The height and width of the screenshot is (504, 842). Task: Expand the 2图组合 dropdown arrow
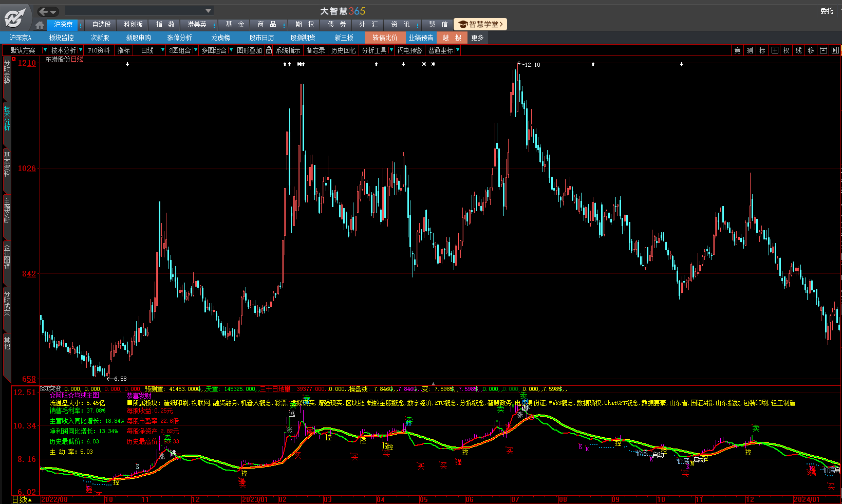click(x=196, y=50)
